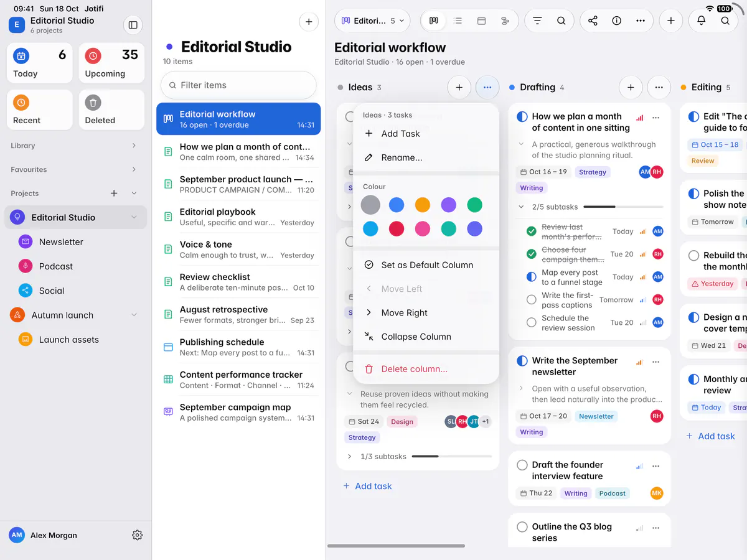Screen dimensions: 747x560
Task: Select Collapse Column menu entry
Action: tap(426, 337)
